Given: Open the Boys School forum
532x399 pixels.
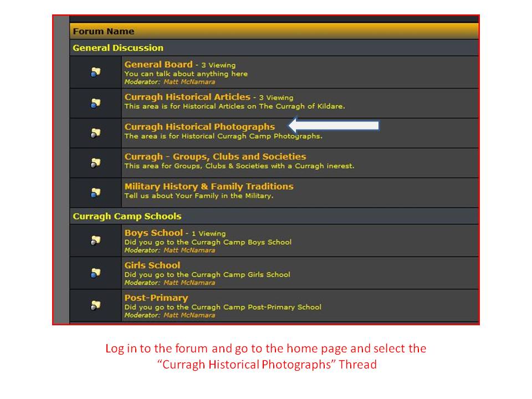Looking at the screenshot, I should click(154, 233).
